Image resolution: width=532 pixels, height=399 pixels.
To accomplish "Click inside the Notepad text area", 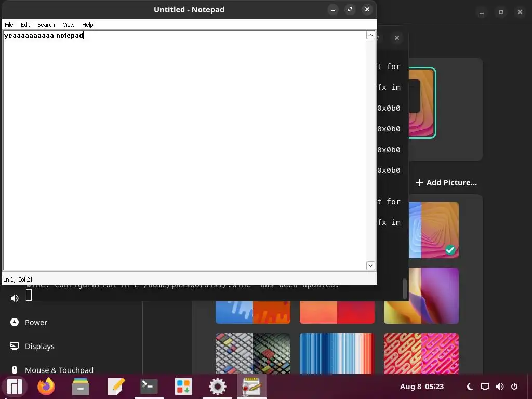I will tap(184, 151).
